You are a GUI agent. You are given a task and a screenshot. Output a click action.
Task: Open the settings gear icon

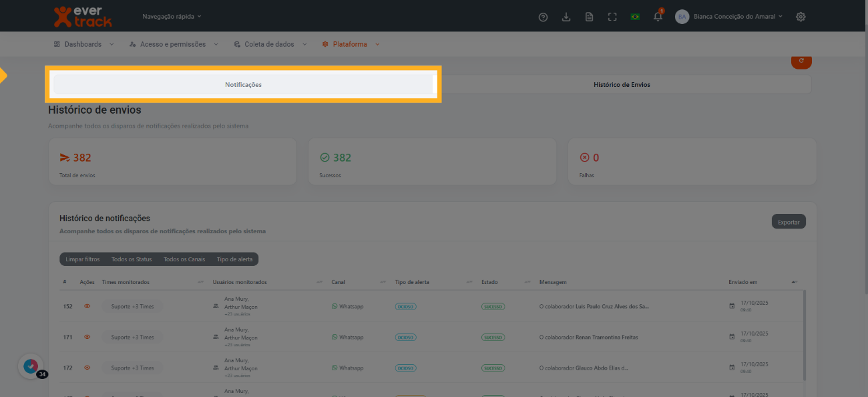tap(801, 17)
